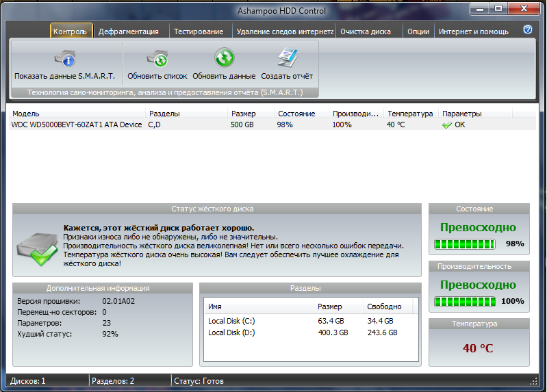Click the Создать отчёт label
The height and width of the screenshot is (392, 547).
[287, 76]
